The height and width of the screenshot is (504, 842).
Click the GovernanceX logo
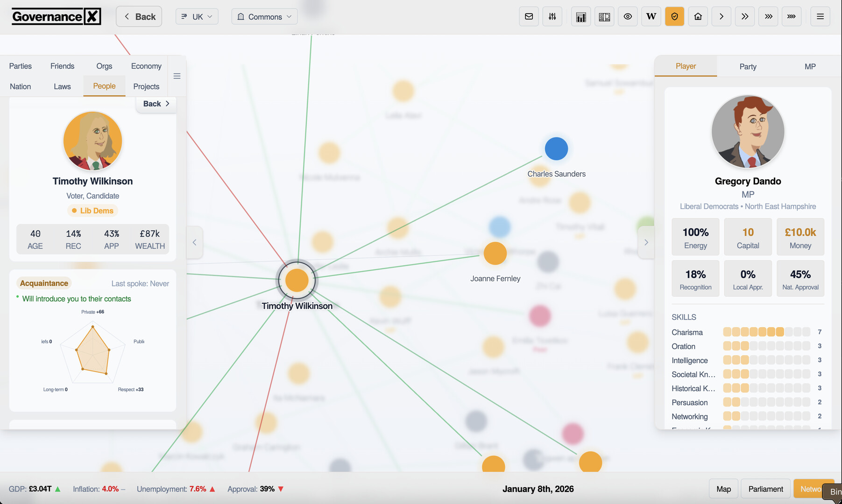(x=56, y=16)
